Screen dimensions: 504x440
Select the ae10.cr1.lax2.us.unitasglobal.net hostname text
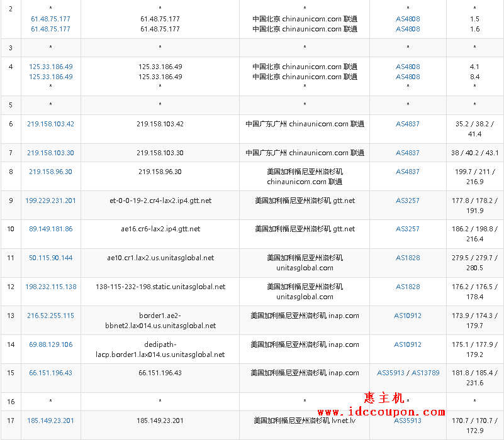click(160, 258)
